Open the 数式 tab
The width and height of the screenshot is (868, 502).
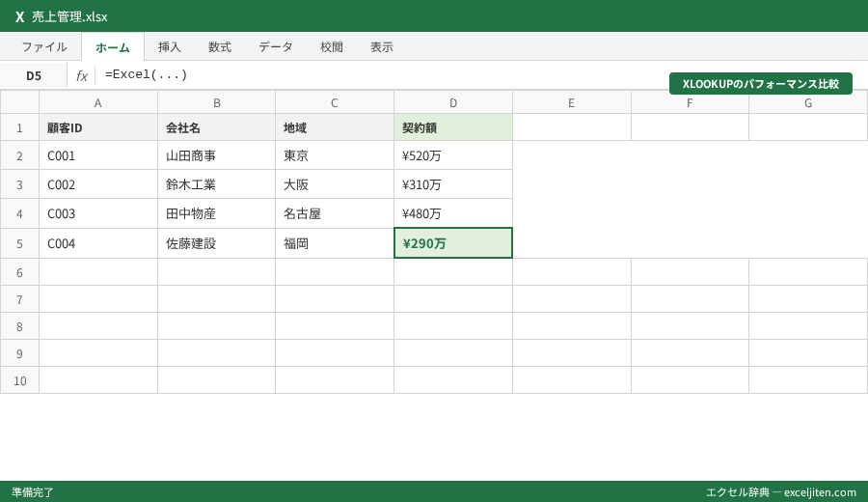point(220,47)
